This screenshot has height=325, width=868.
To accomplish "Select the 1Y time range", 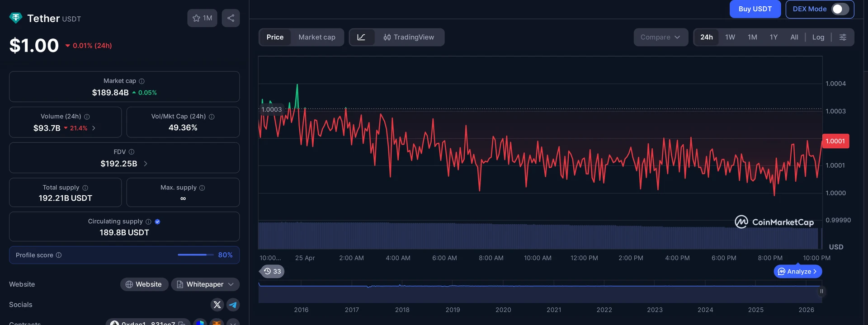I will [x=774, y=37].
